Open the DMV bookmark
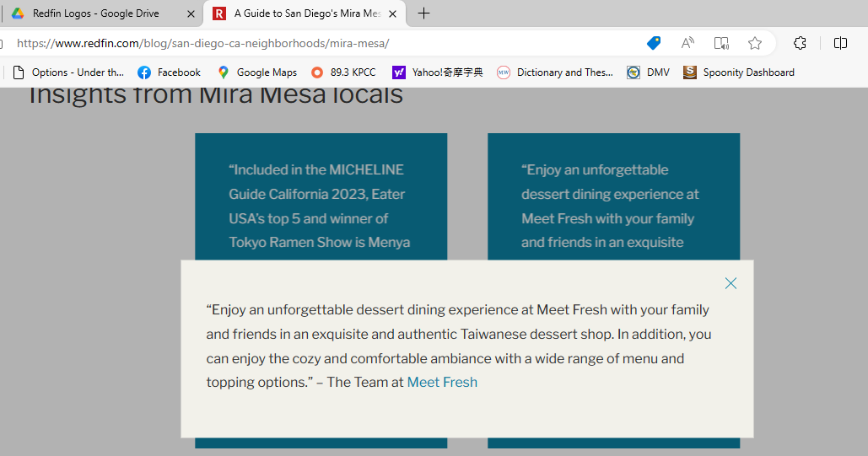 point(648,72)
